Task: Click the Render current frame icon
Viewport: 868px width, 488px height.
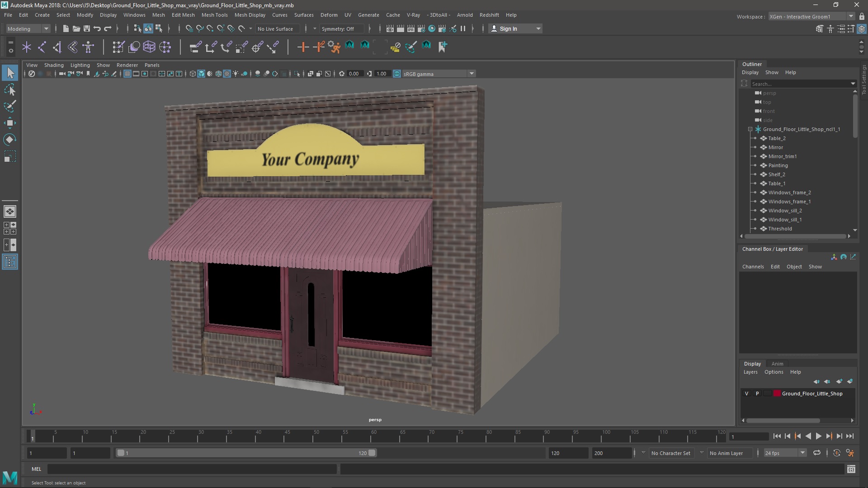Action: tap(401, 28)
